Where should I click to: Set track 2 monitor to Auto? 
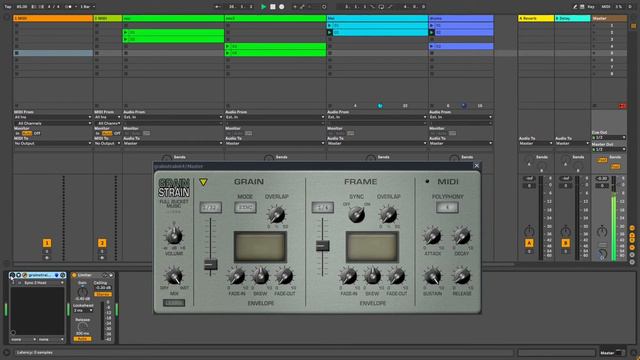click(x=107, y=133)
